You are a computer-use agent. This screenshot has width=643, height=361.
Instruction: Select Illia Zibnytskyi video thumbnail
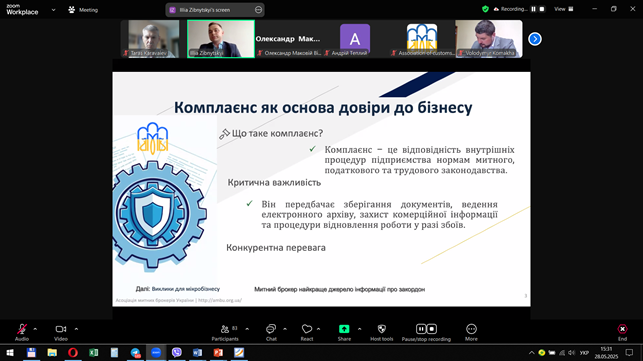click(221, 39)
